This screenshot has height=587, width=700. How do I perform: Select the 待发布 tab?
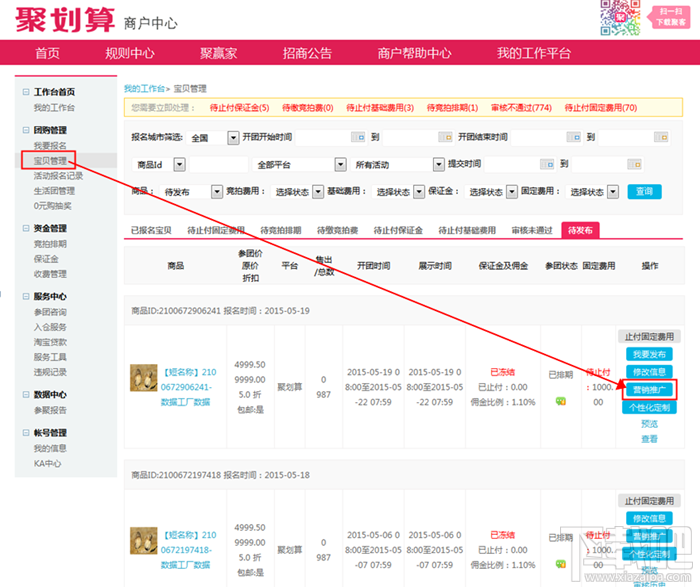pos(580,230)
